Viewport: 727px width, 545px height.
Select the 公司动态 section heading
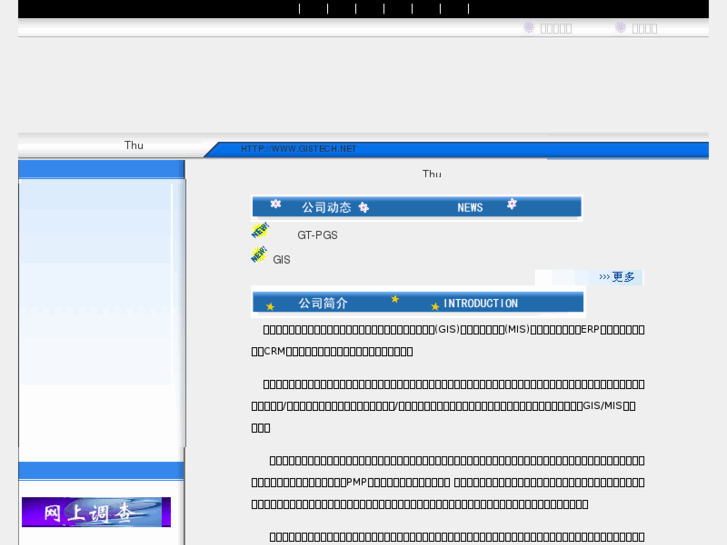pyautogui.click(x=326, y=208)
